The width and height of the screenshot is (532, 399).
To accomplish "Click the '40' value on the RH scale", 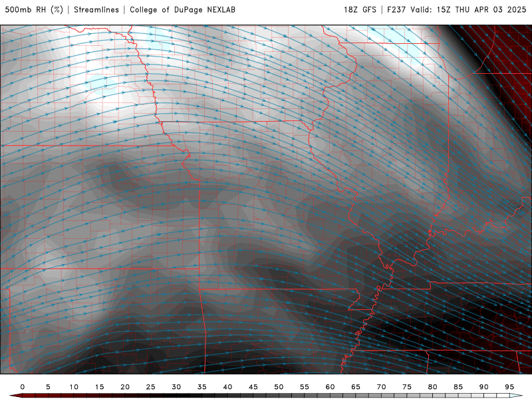I will [227, 387].
